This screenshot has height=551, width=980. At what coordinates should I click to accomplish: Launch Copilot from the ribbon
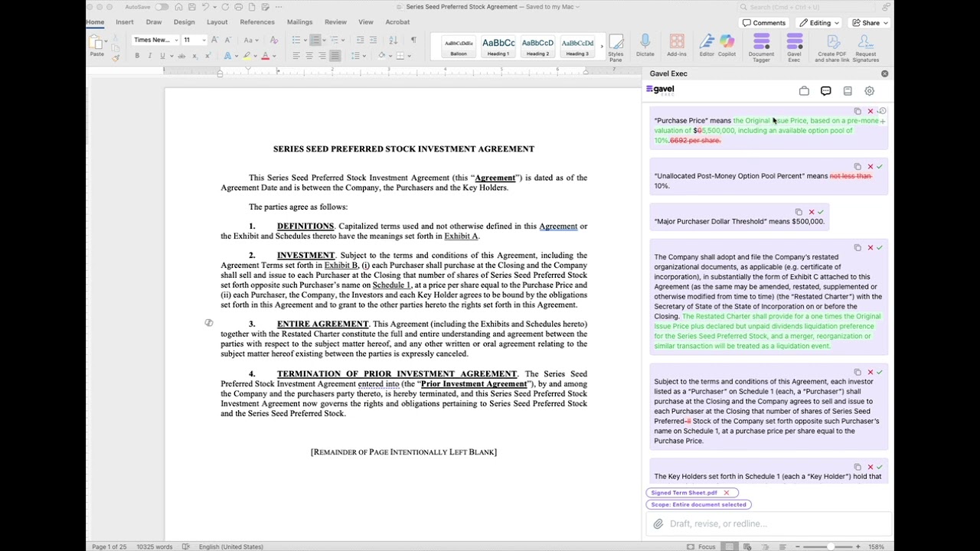pos(727,46)
